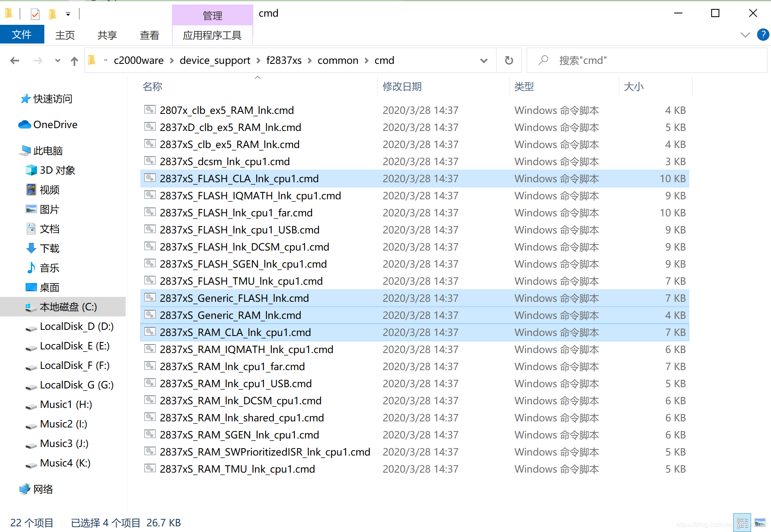Expand the breadcrumb chevron after common
This screenshot has height=532, width=771.
pyautogui.click(x=366, y=60)
